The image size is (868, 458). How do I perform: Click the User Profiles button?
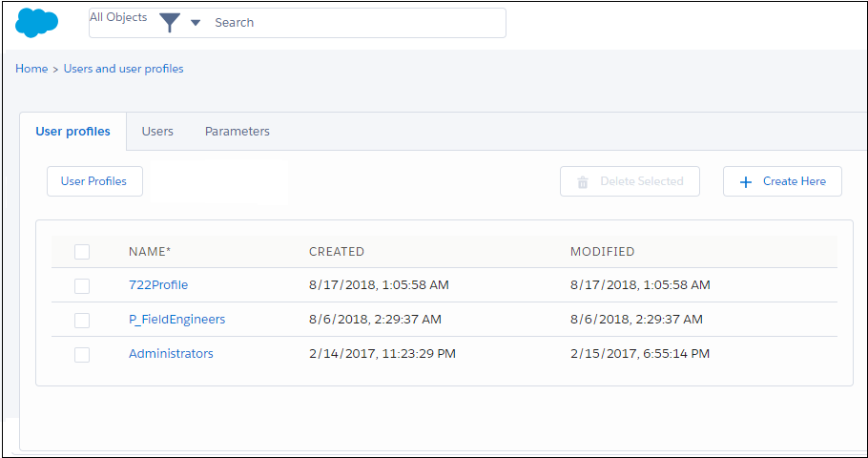tap(94, 181)
